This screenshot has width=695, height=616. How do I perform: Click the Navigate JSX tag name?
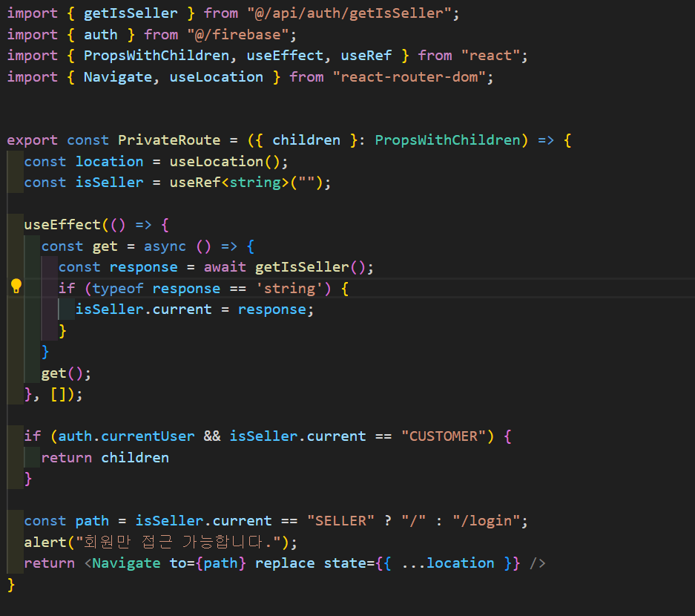point(126,563)
